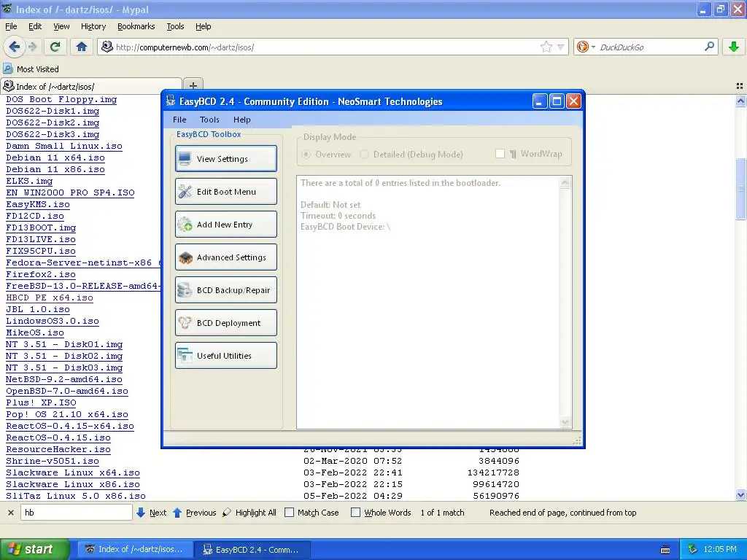The height and width of the screenshot is (560, 747).
Task: Switch to EasyBCD taskbar button
Action: 252,550
